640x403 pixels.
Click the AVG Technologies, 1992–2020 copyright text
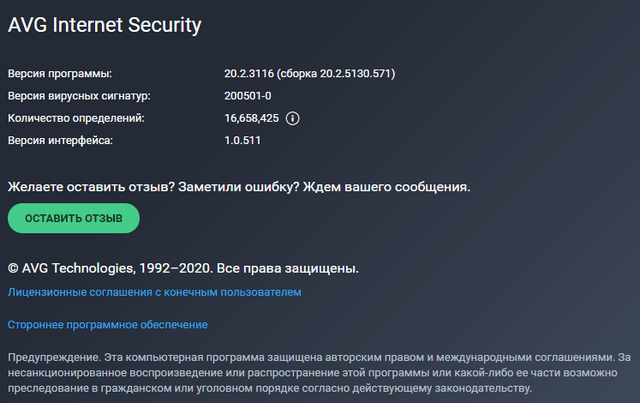coord(106,268)
